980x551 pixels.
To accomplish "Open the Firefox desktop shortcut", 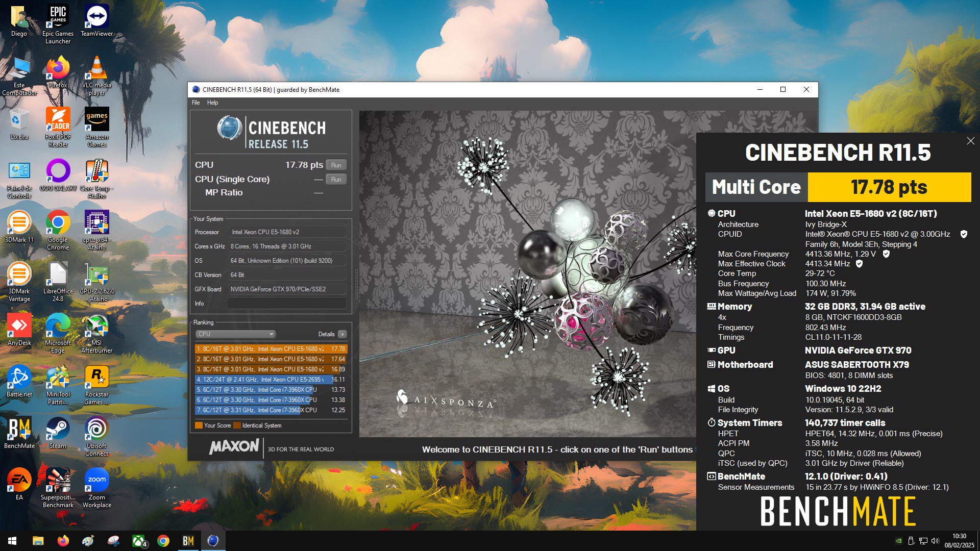I will [58, 72].
